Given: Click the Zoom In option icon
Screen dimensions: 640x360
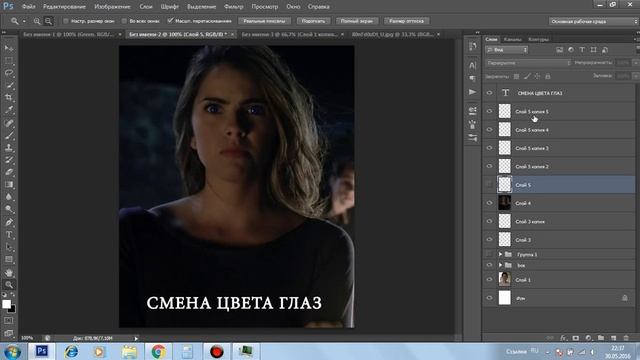Looking at the screenshot, I should [x=37, y=21].
